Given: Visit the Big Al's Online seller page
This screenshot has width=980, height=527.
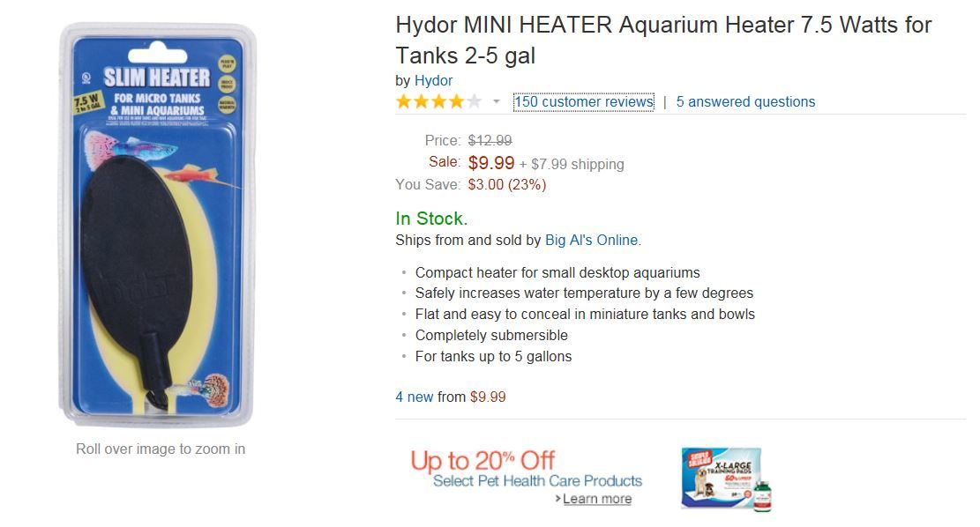Looking at the screenshot, I should coord(592,240).
